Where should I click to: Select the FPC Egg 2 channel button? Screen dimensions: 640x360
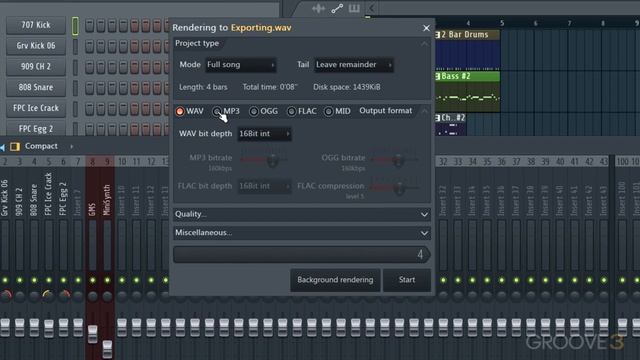click(36, 129)
